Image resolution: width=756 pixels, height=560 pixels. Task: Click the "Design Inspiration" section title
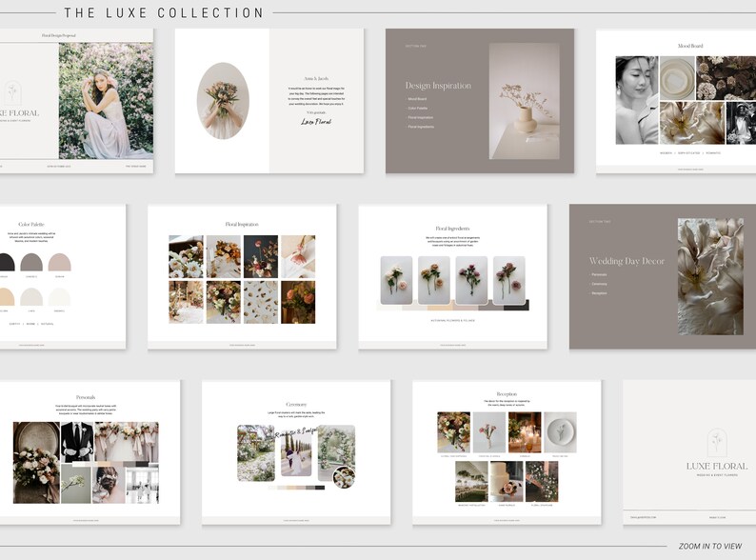coord(438,86)
